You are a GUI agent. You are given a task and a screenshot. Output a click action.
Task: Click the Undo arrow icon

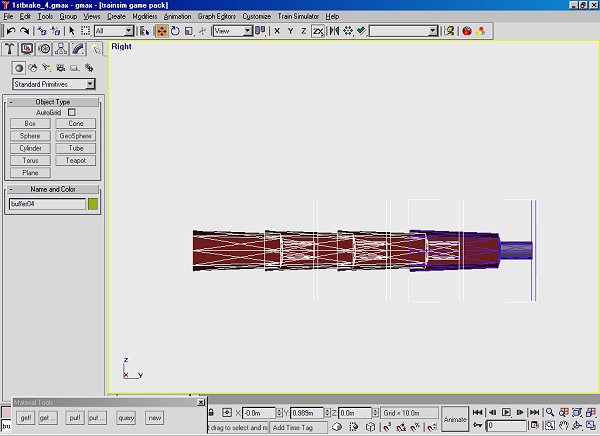click(x=11, y=31)
